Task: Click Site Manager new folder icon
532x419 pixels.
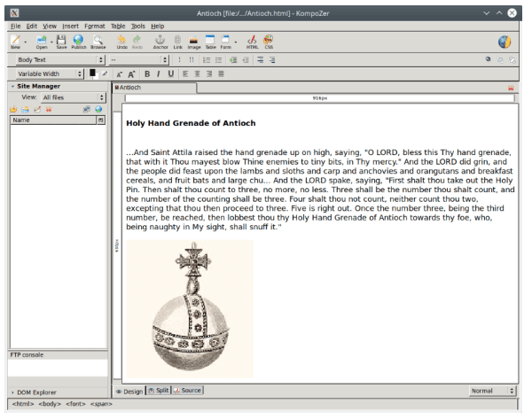Action: 26,109
